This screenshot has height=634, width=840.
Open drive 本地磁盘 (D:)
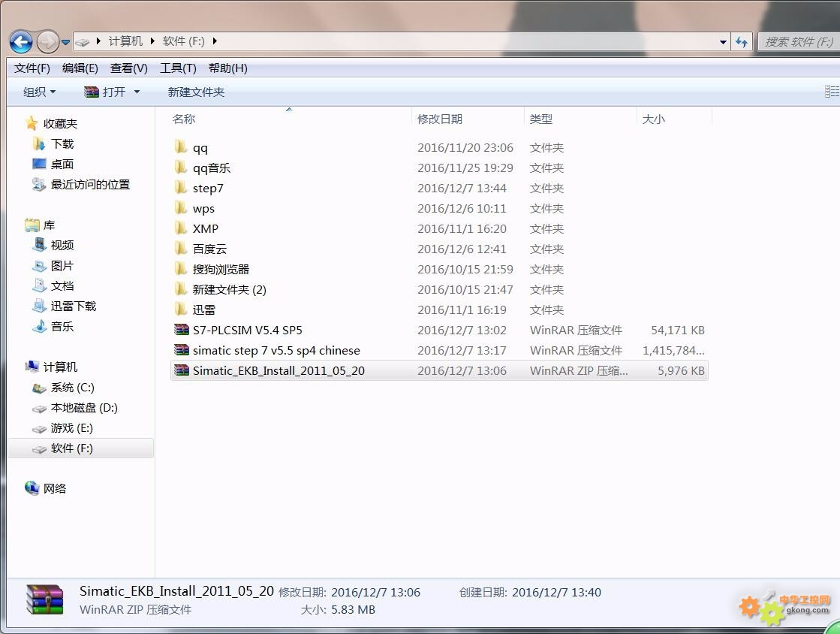pyautogui.click(x=83, y=408)
